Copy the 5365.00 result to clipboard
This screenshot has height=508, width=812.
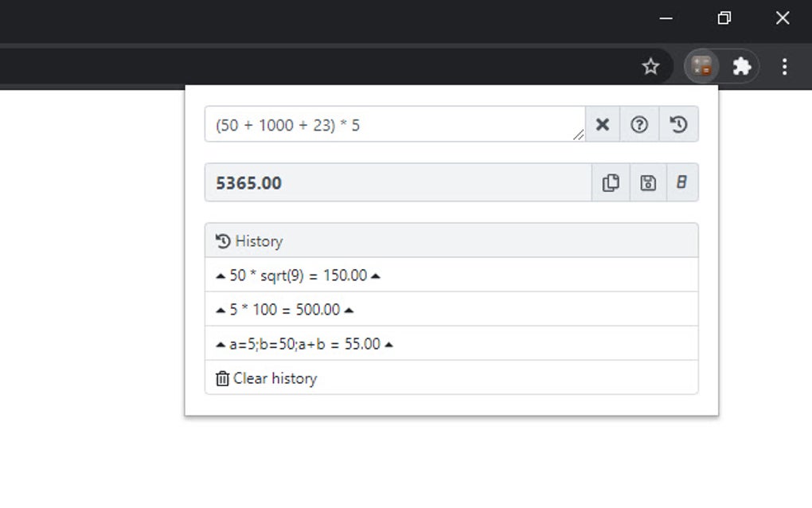[611, 183]
